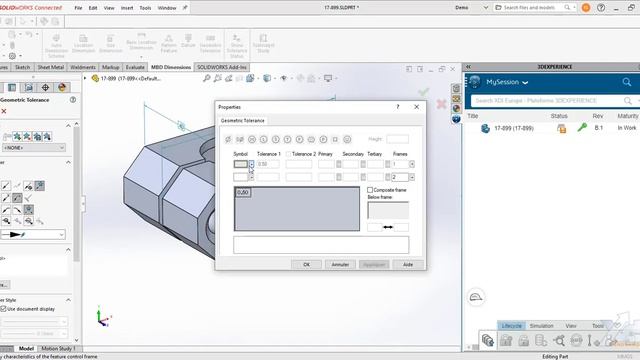
Task: Collapse the Style section chevron
Action: coord(68,125)
